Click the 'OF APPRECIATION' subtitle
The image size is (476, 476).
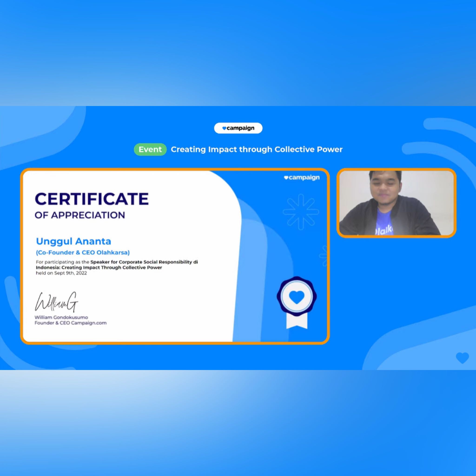pos(80,215)
